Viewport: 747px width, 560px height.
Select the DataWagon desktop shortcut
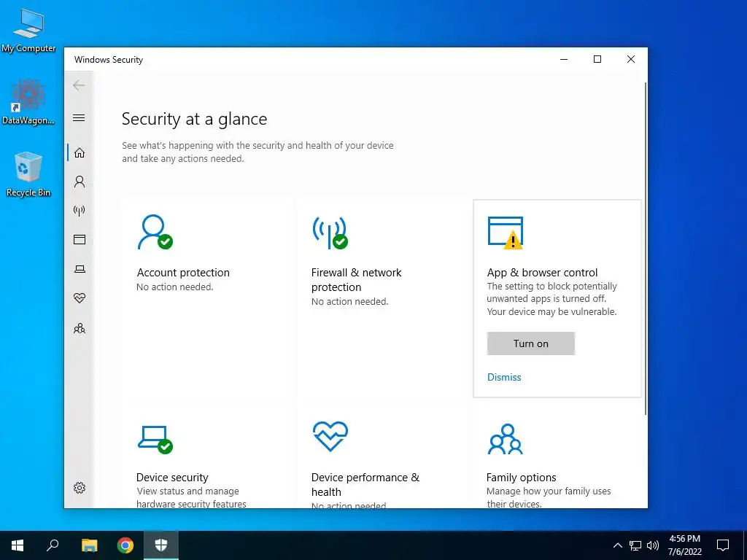[28, 102]
